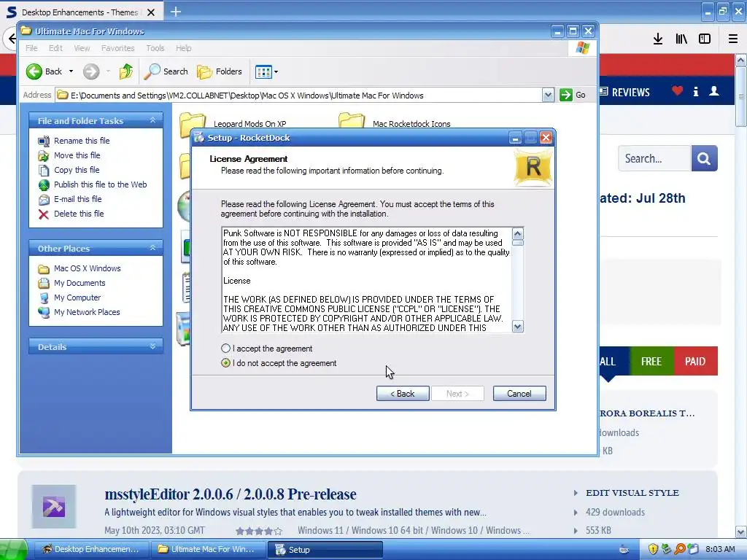
Task: Click the website Search input field
Action: pos(654,158)
